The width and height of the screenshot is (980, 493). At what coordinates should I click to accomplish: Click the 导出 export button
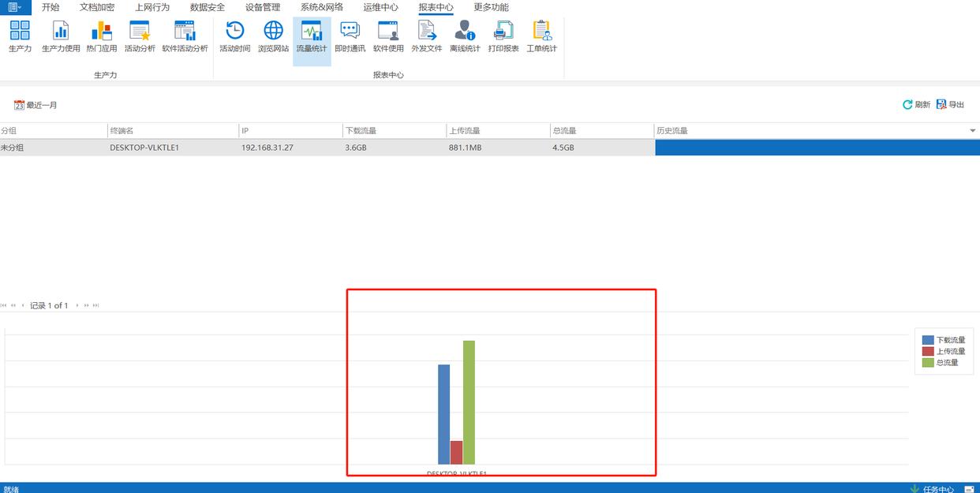(x=950, y=105)
